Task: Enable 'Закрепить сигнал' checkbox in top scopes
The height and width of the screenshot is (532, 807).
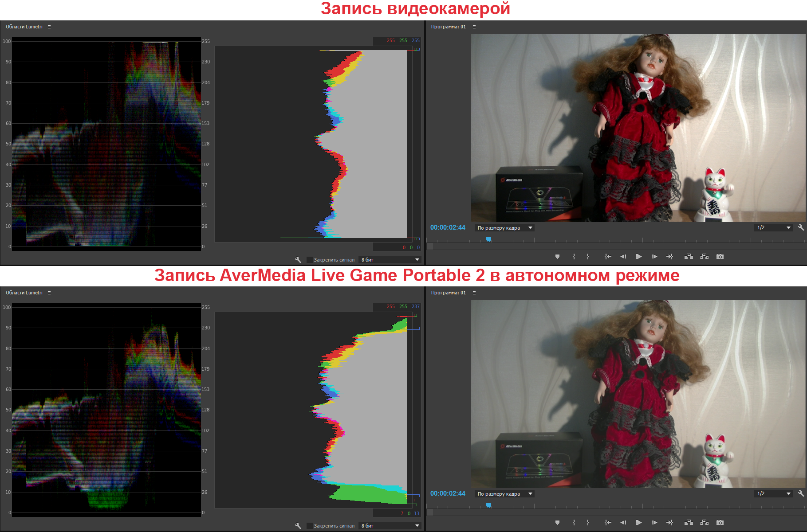Action: (309, 260)
